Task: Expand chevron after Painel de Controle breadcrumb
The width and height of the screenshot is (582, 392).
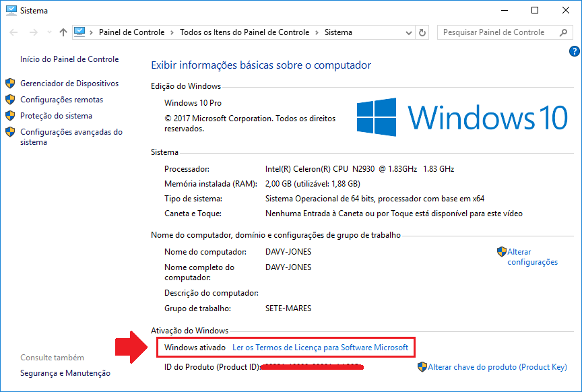Action: tap(172, 32)
